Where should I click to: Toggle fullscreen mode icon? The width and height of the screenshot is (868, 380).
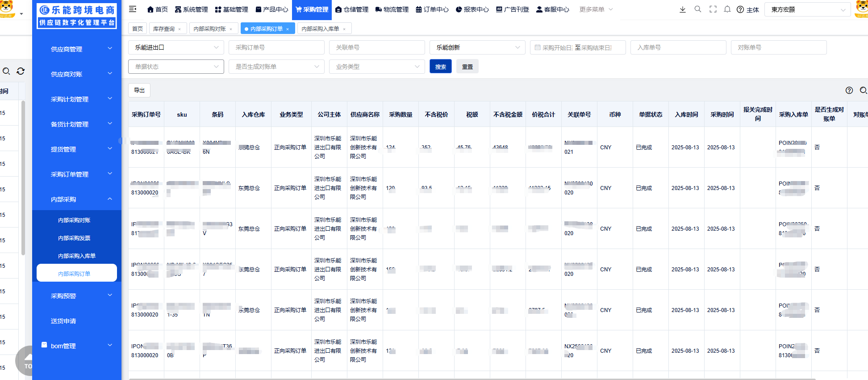coord(713,9)
